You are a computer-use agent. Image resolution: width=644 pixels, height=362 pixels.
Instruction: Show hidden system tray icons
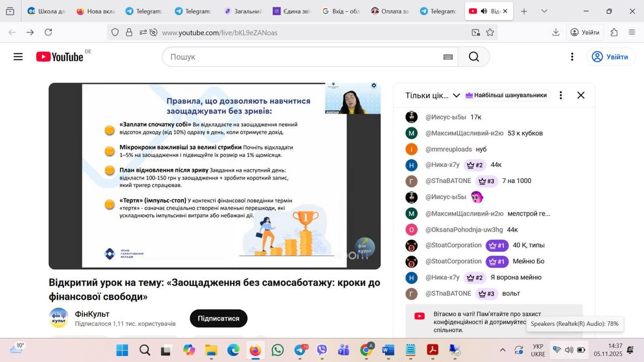[x=502, y=350]
